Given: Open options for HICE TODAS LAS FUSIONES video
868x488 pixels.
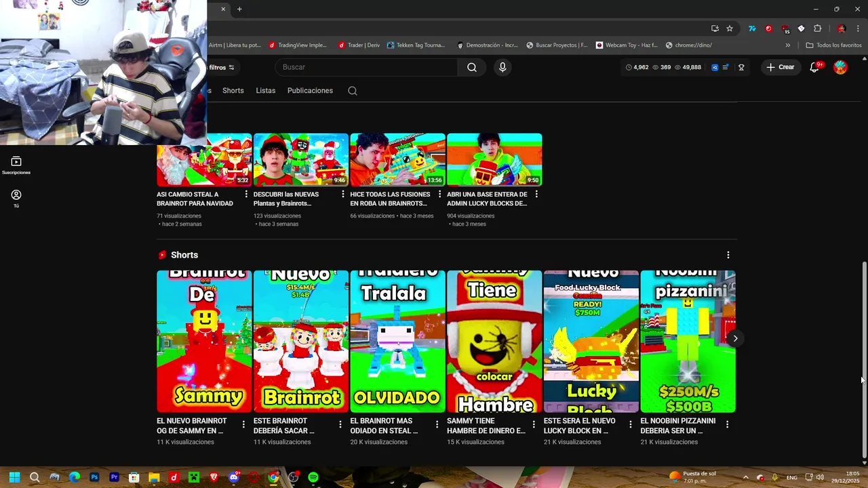Looking at the screenshot, I should point(439,195).
